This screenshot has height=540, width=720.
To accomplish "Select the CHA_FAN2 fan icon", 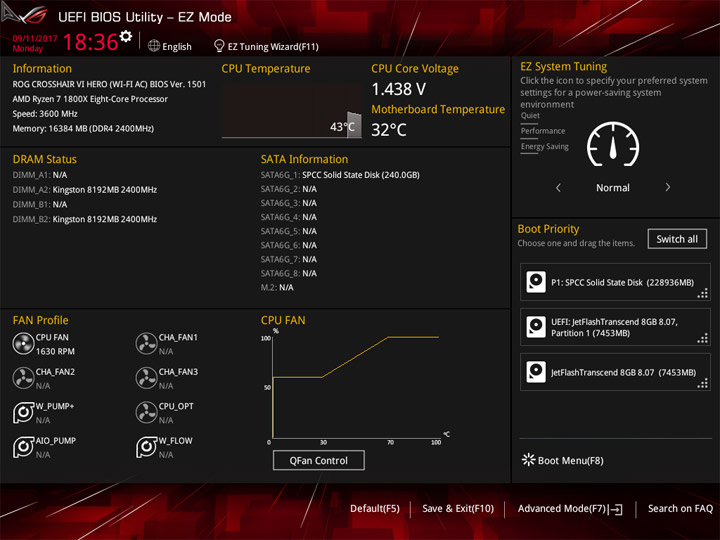I will pyautogui.click(x=23, y=378).
